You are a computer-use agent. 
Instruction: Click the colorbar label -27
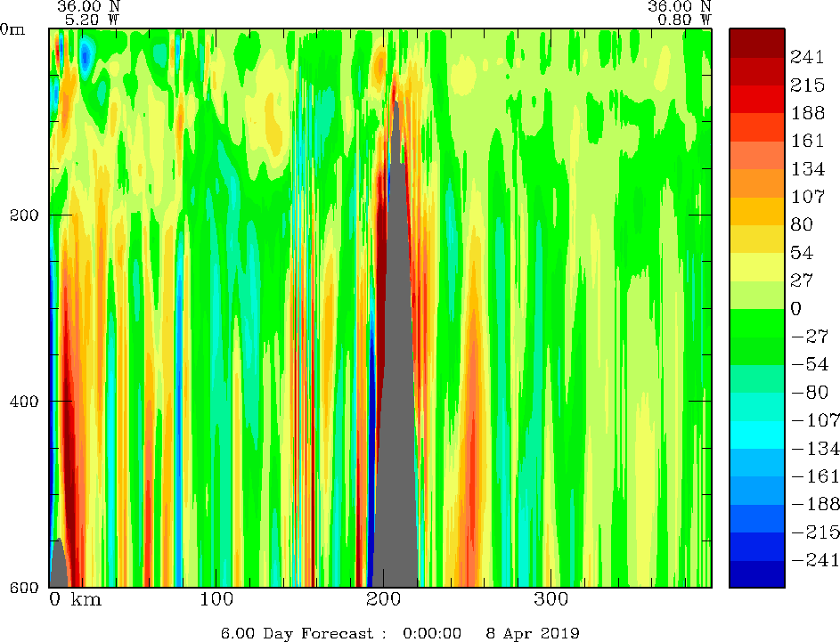810,337
